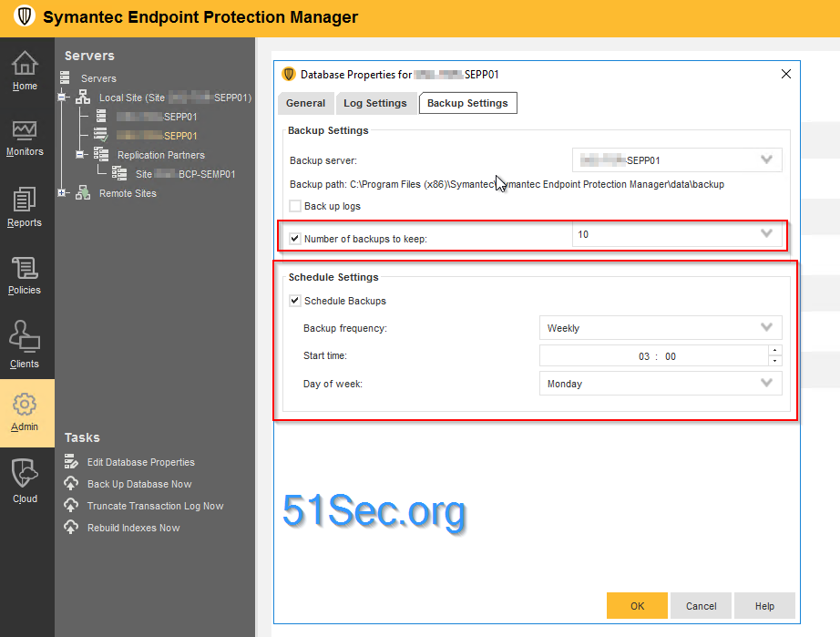Click the Back Up Database Now icon

[x=71, y=483]
